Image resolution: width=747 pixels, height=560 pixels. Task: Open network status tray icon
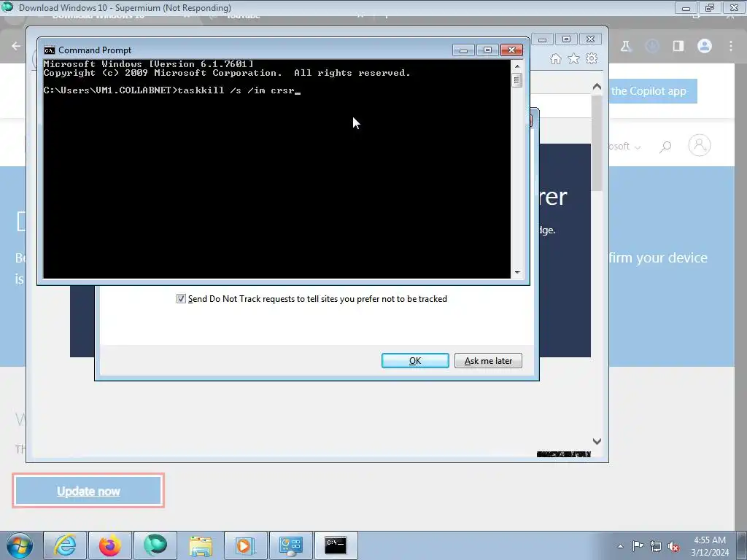pyautogui.click(x=656, y=546)
